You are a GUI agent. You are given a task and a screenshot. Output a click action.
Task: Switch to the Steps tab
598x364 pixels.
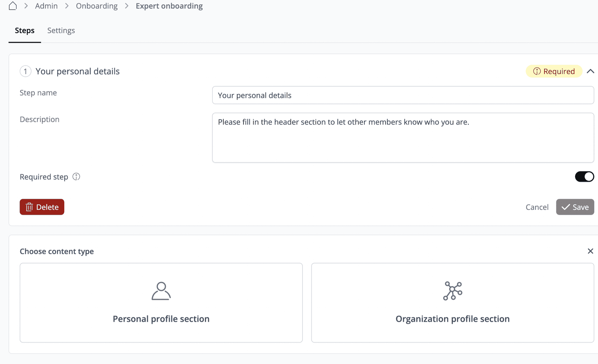point(24,30)
